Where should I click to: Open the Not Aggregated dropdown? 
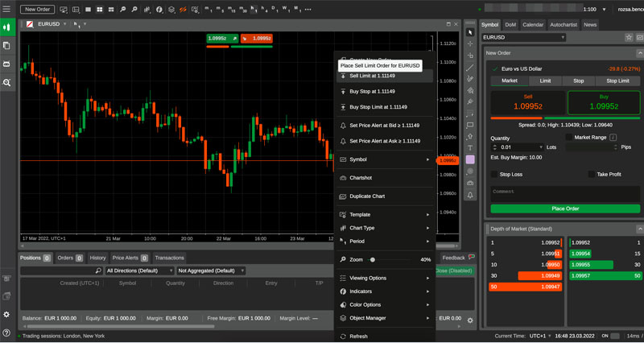(211, 271)
